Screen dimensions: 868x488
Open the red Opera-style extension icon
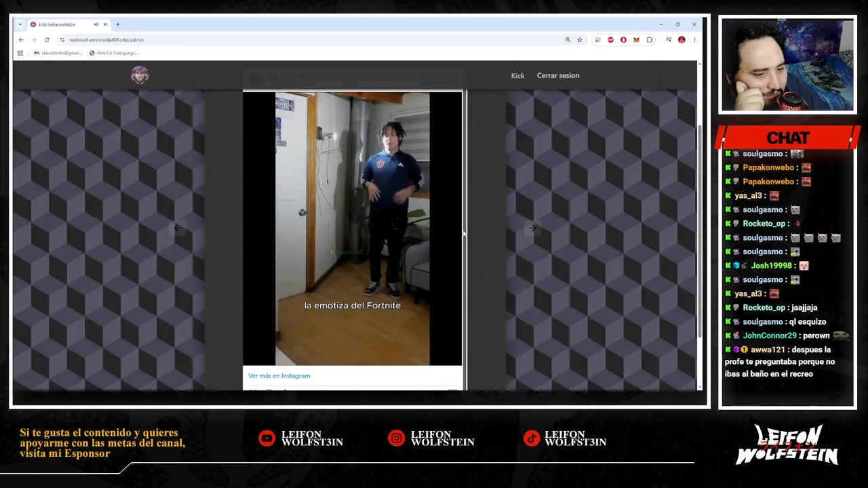(623, 40)
